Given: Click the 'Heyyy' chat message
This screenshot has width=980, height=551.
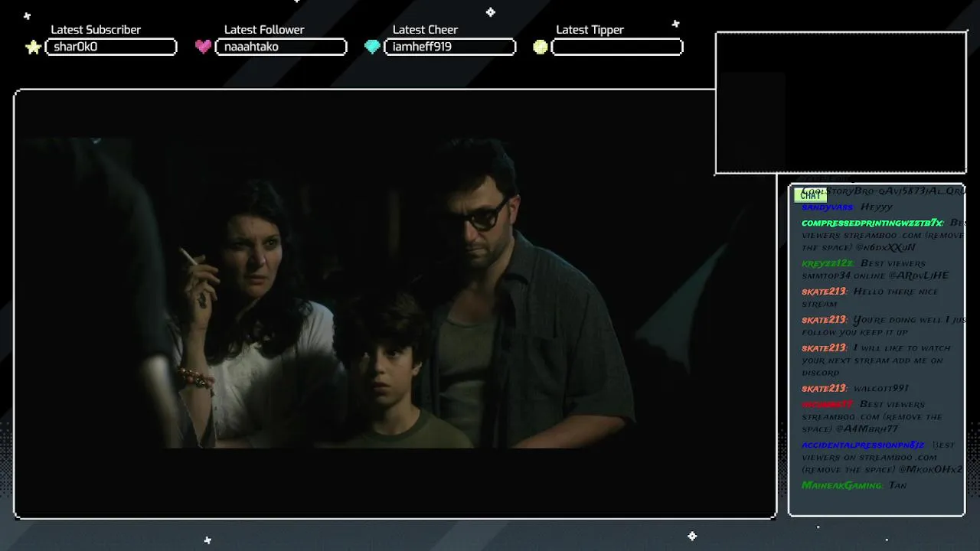Looking at the screenshot, I should coord(877,207).
